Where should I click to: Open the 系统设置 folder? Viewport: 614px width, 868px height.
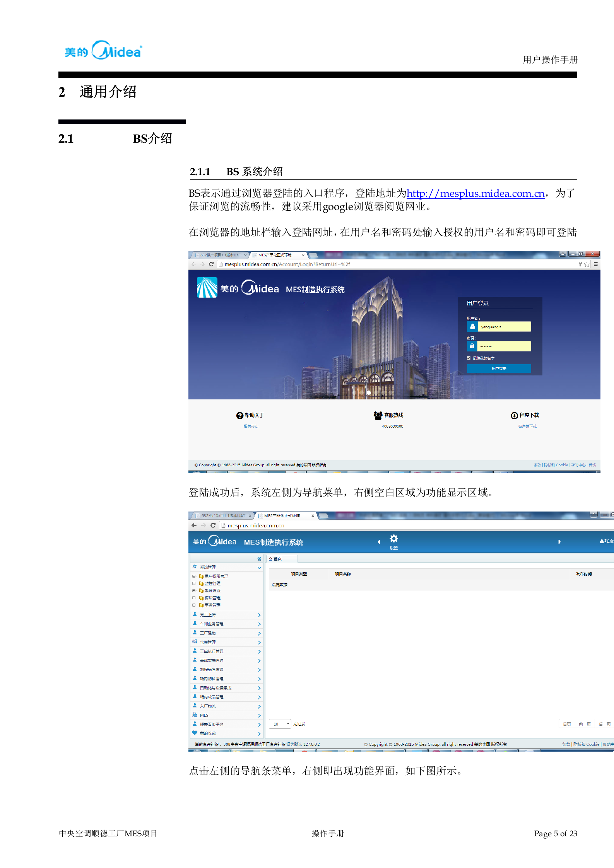(x=210, y=590)
